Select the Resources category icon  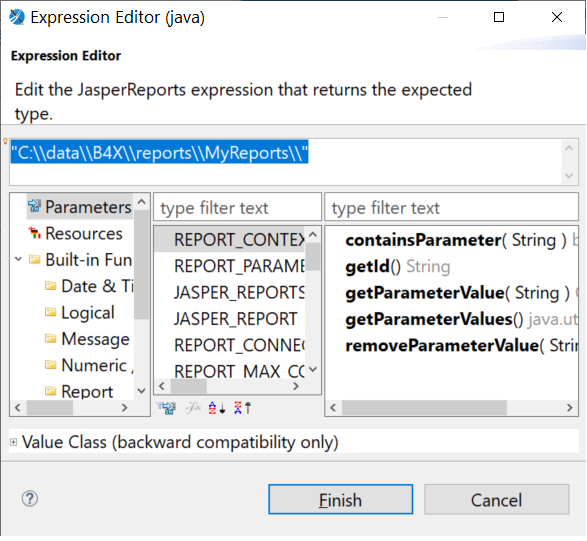coord(34,233)
